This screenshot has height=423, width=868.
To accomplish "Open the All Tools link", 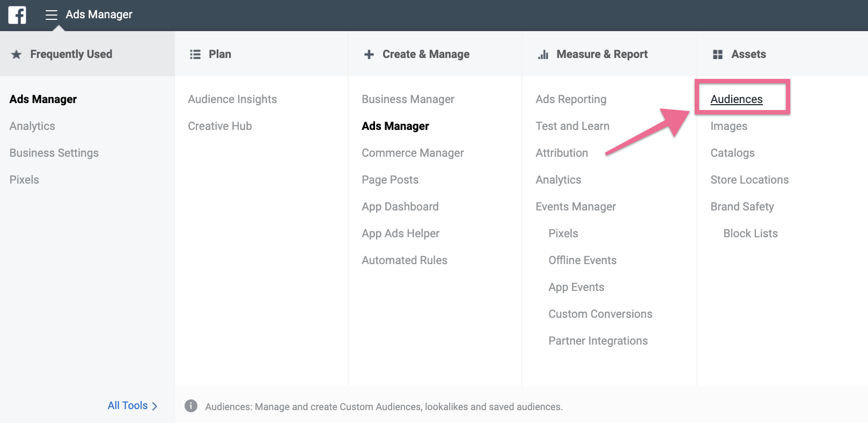I will 128,406.
